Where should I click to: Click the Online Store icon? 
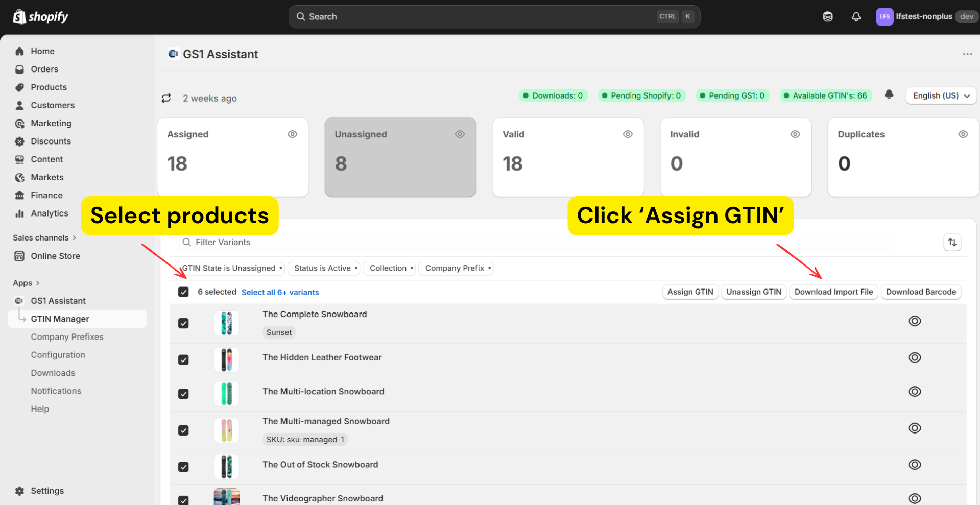19,256
